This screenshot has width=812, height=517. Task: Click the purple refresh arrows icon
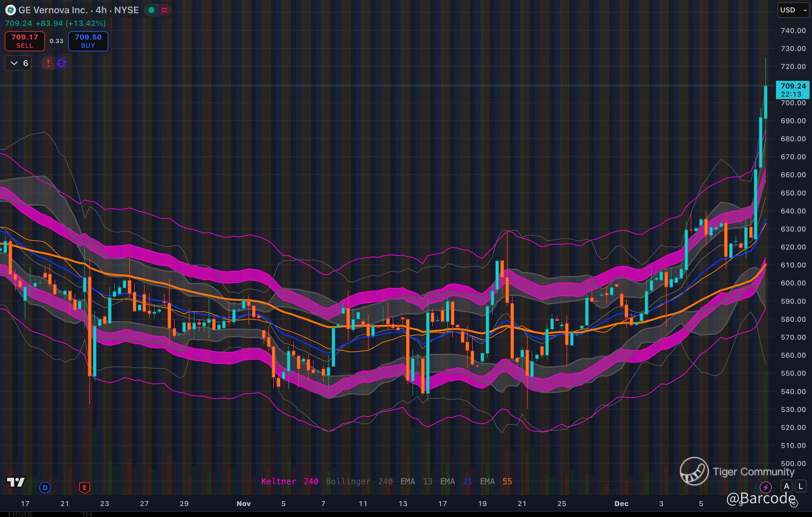61,63
